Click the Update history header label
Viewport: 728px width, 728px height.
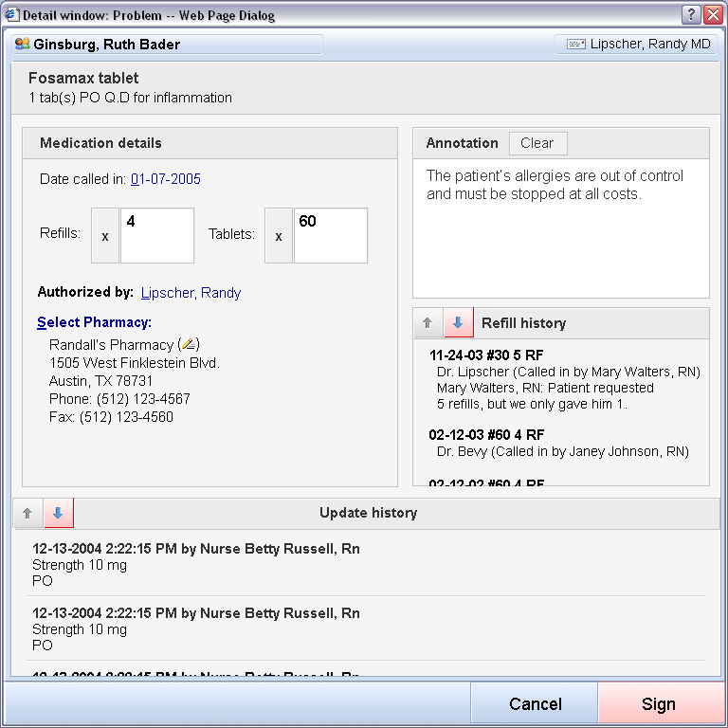(x=368, y=513)
